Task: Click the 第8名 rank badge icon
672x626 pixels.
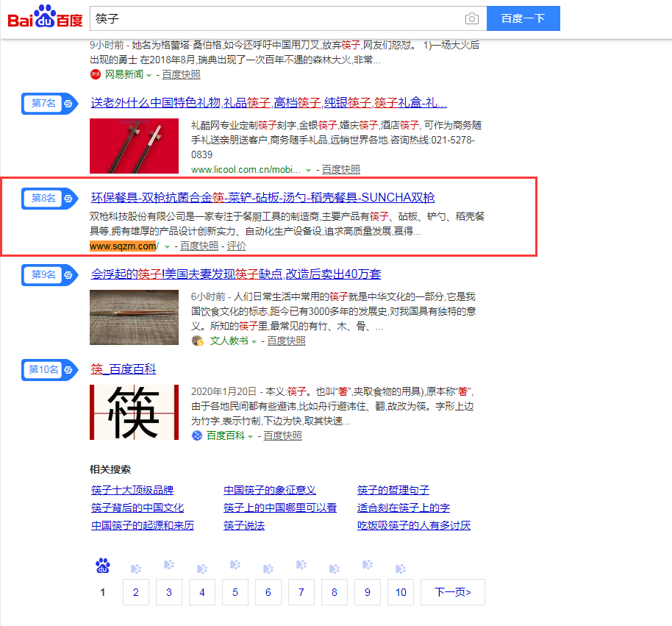Action: click(49, 199)
